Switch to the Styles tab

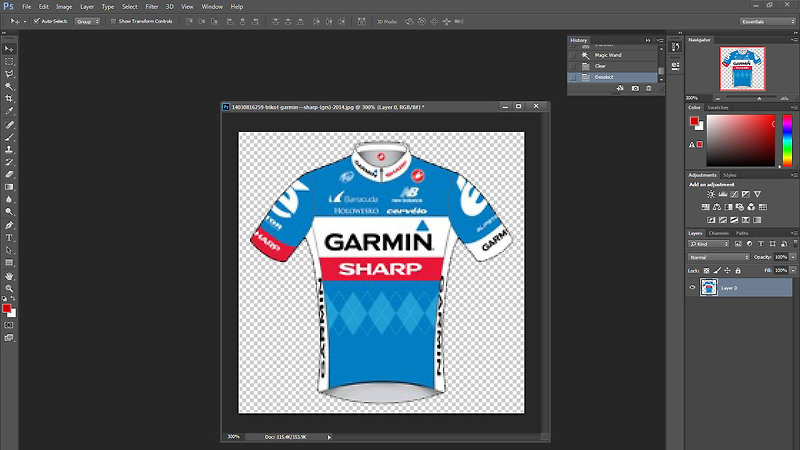point(730,175)
